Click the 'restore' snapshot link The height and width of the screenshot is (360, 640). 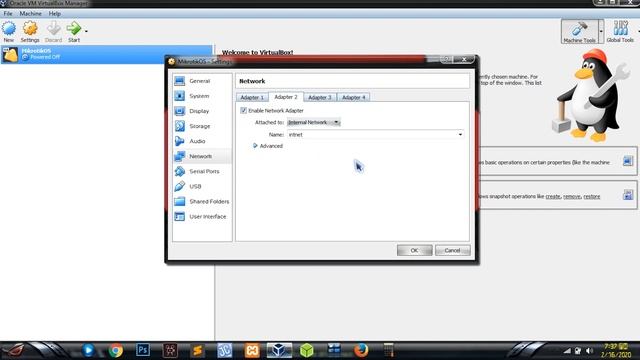point(592,197)
